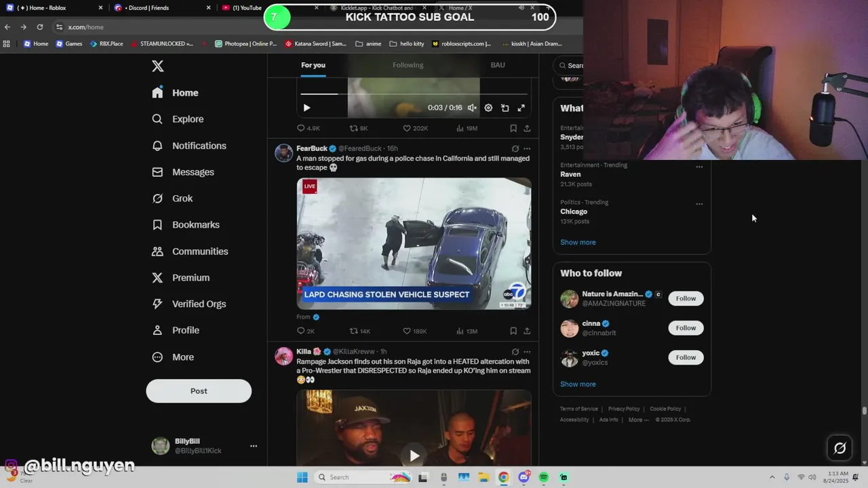Viewport: 868px width, 488px height.
Task: Repost FearBuck's post with 14K reposts
Action: click(359, 331)
